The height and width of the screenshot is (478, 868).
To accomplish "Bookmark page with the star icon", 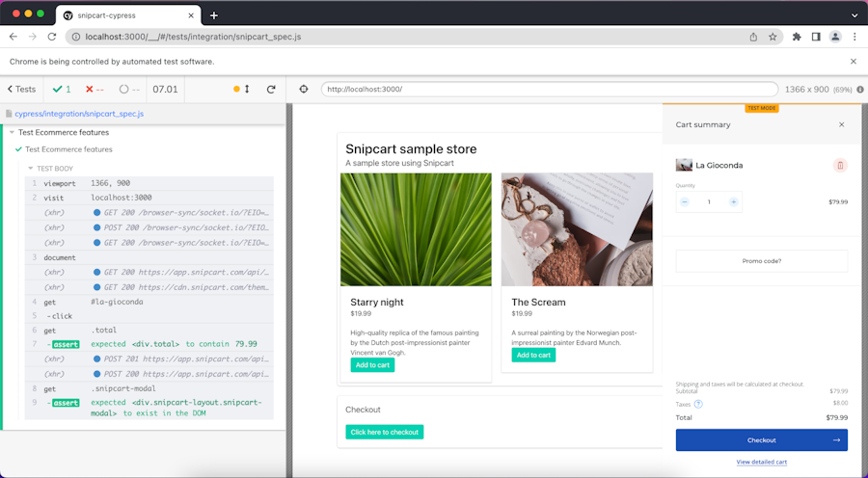I will tap(773, 37).
